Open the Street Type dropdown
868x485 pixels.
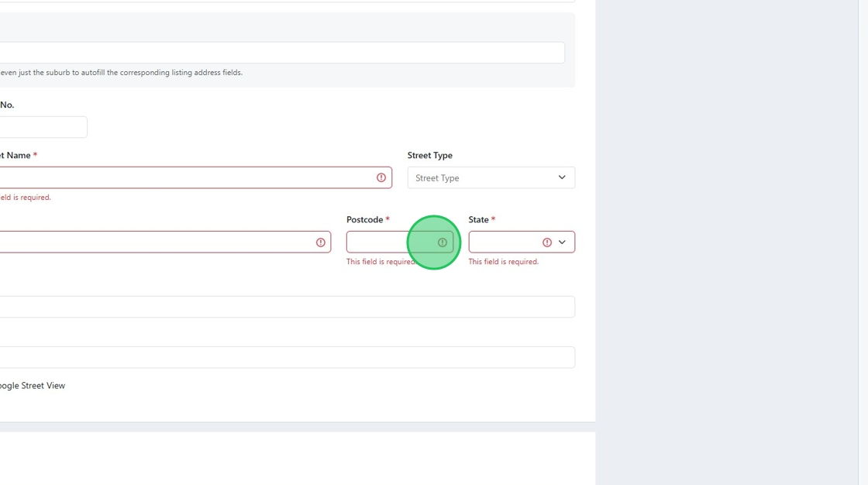[491, 177]
